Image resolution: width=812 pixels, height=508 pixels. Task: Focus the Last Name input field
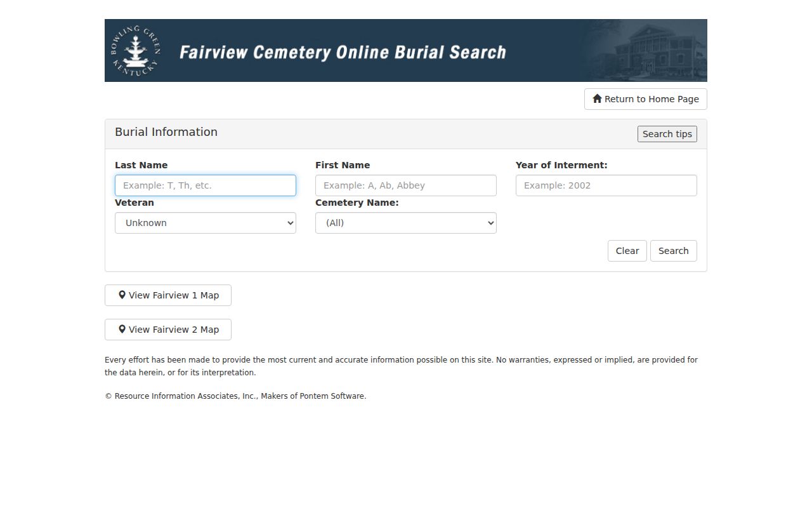tap(206, 185)
